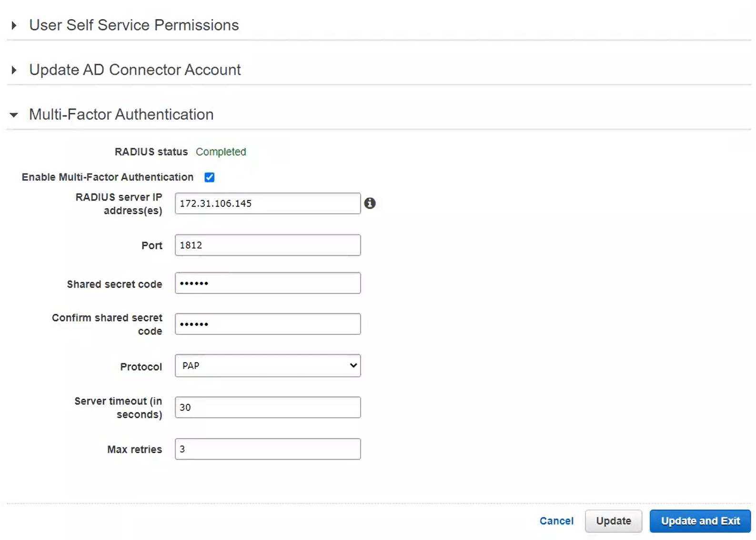Click the Update AD Connector Account title
This screenshot has height=540, width=756.
pyautogui.click(x=135, y=70)
